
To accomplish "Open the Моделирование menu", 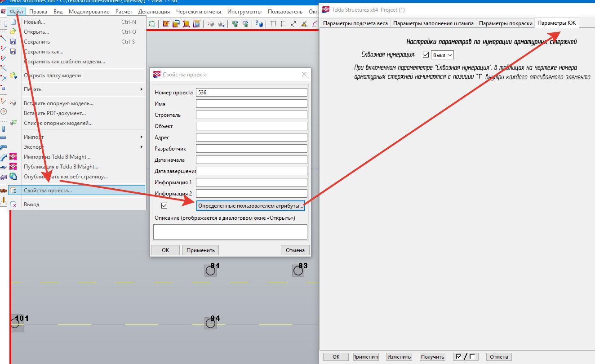I will 89,12.
